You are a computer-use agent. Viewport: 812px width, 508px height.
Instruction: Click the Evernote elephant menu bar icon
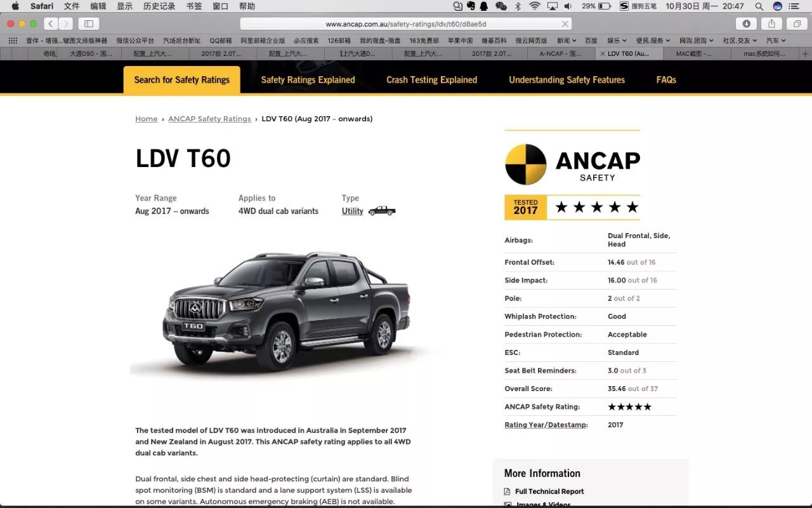[x=471, y=6]
